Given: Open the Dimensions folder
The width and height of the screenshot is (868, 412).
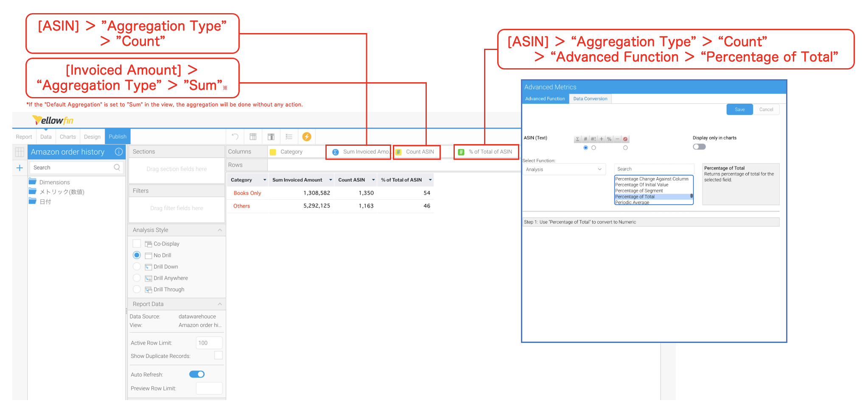Looking at the screenshot, I should coord(33,181).
